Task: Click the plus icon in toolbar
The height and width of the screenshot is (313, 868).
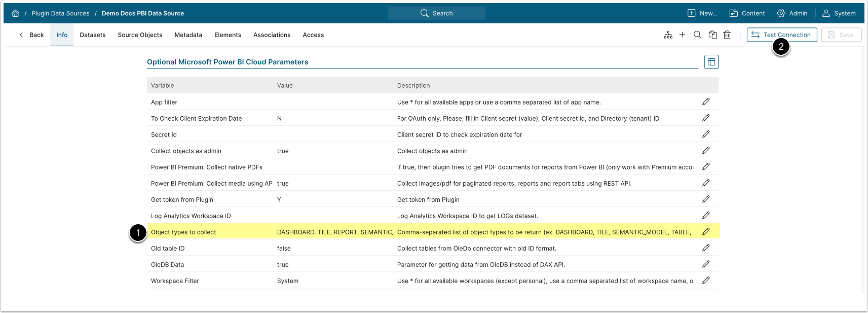Action: (682, 35)
